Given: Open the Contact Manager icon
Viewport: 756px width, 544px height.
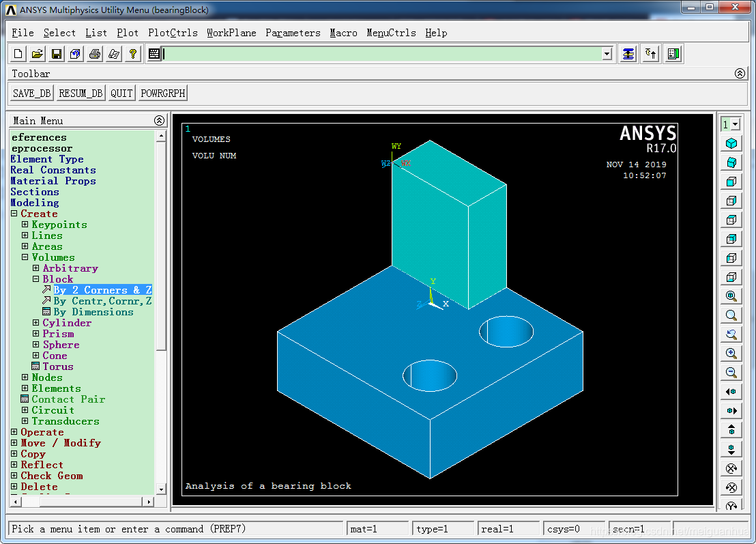Looking at the screenshot, I should [673, 54].
